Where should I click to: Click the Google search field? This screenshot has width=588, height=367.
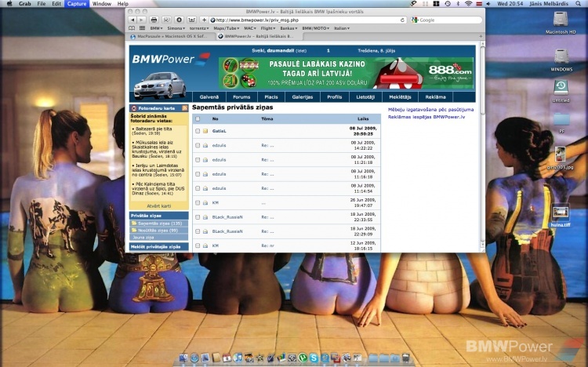[446, 20]
